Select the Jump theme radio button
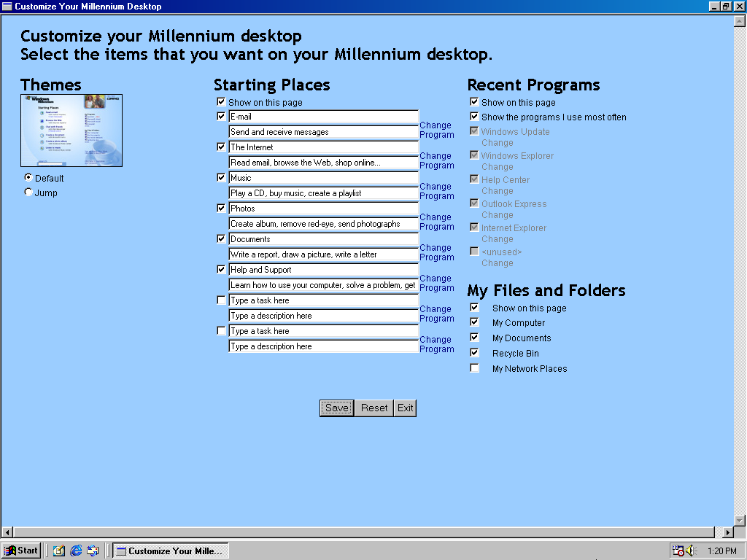This screenshot has width=747, height=560. pyautogui.click(x=28, y=192)
